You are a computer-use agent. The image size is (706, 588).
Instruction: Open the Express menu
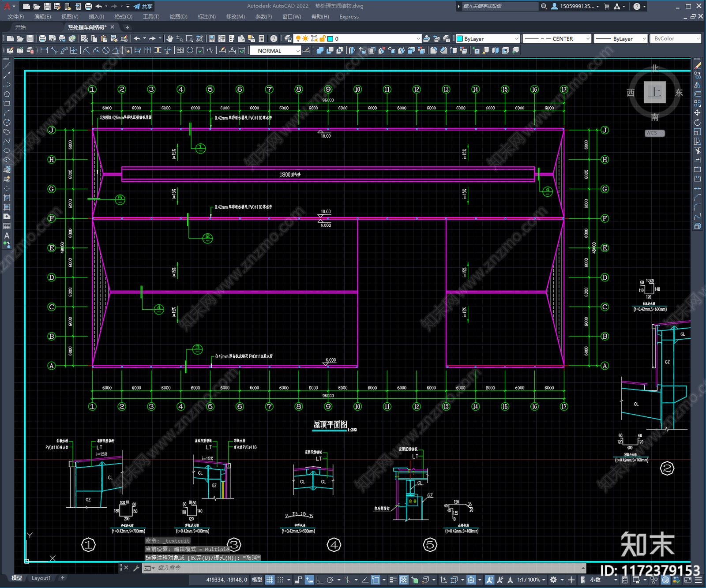tap(349, 17)
